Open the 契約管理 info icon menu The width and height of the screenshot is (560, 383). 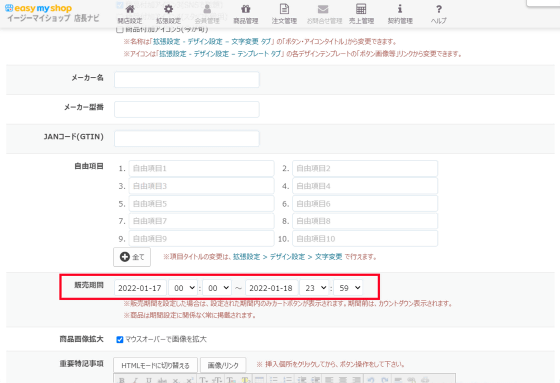400,14
